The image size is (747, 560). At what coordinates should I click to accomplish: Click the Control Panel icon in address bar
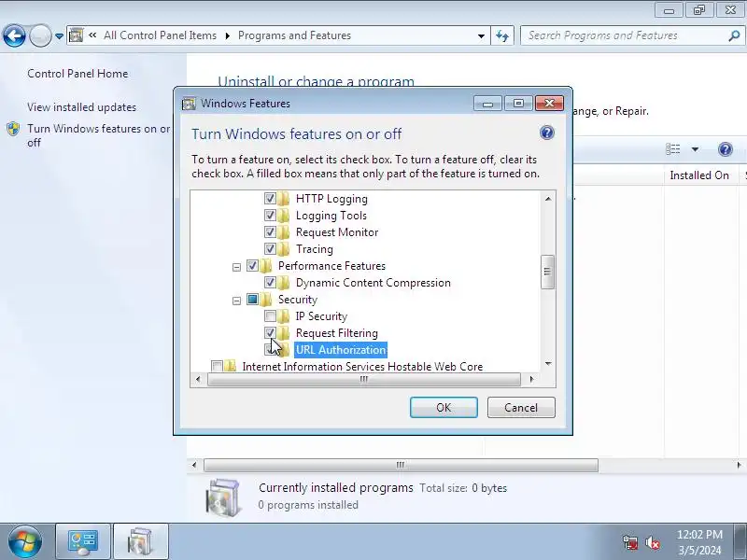(x=77, y=35)
